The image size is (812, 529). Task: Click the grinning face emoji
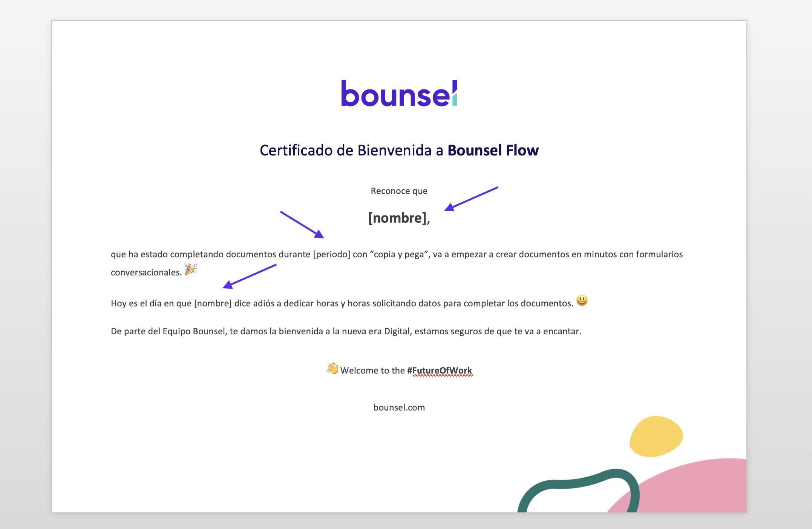[582, 301]
